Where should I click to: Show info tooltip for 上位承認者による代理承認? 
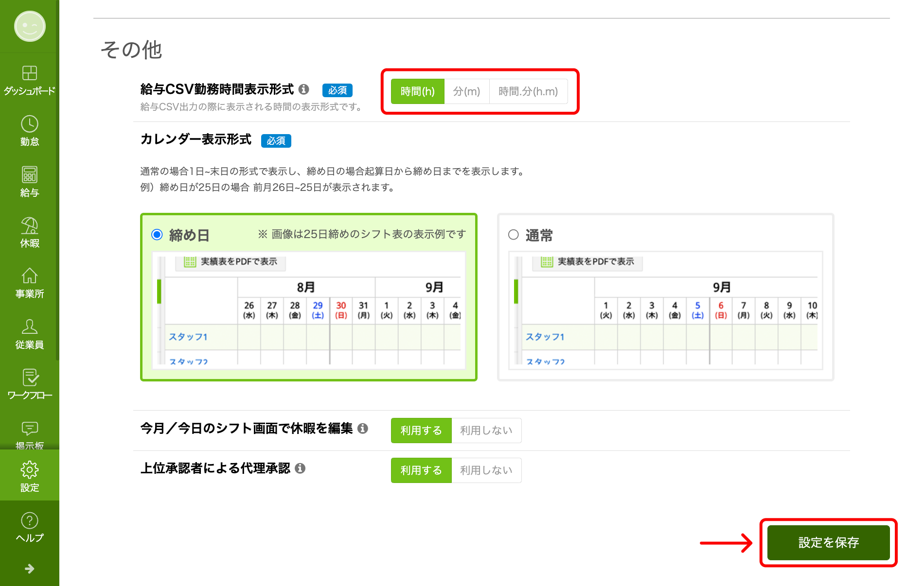tap(302, 468)
